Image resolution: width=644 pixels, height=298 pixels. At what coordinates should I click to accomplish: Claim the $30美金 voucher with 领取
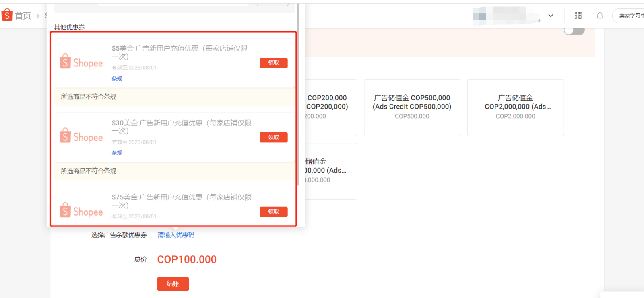pos(273,137)
